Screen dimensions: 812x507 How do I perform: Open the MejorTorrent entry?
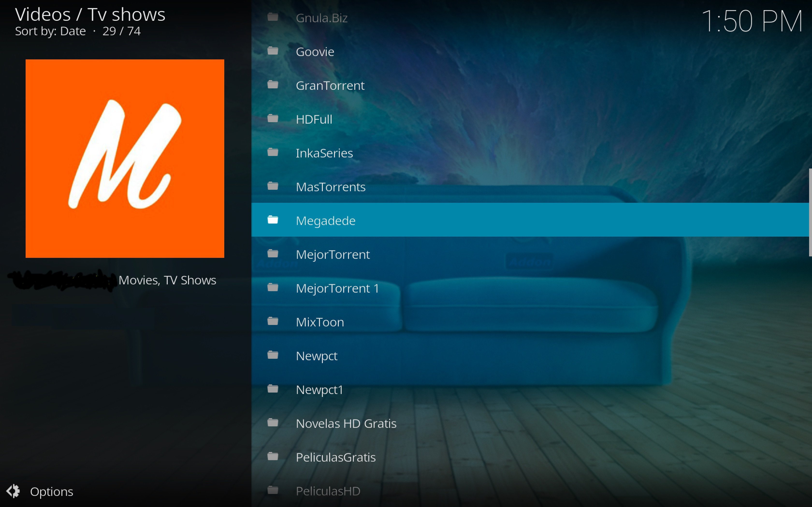[x=530, y=254]
